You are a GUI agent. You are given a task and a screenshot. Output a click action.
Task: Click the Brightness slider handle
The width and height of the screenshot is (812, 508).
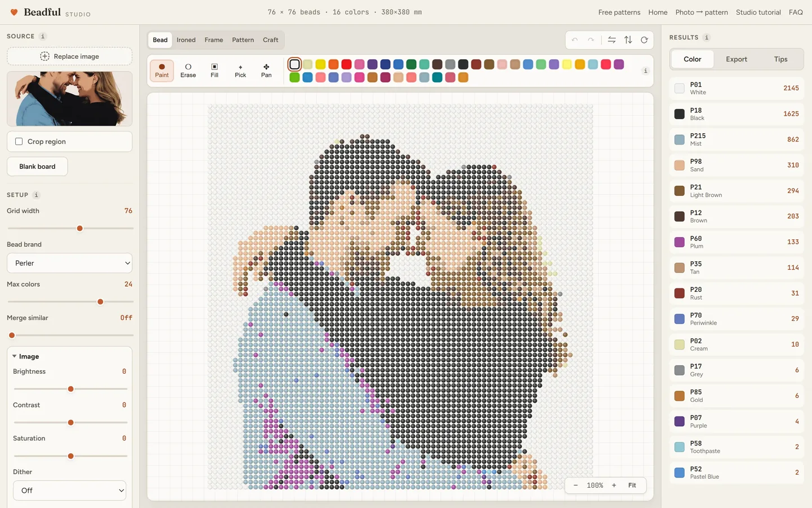(70, 389)
